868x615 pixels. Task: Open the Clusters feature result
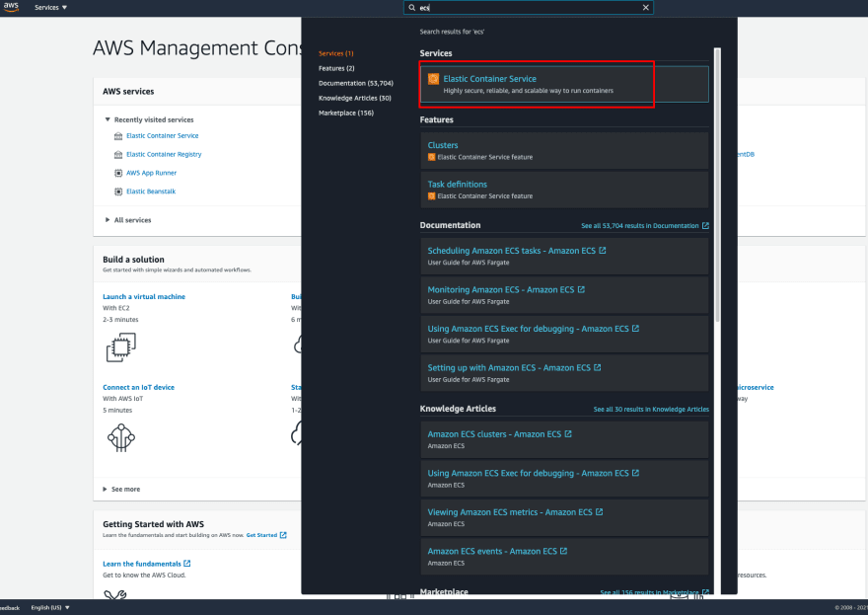(564, 151)
